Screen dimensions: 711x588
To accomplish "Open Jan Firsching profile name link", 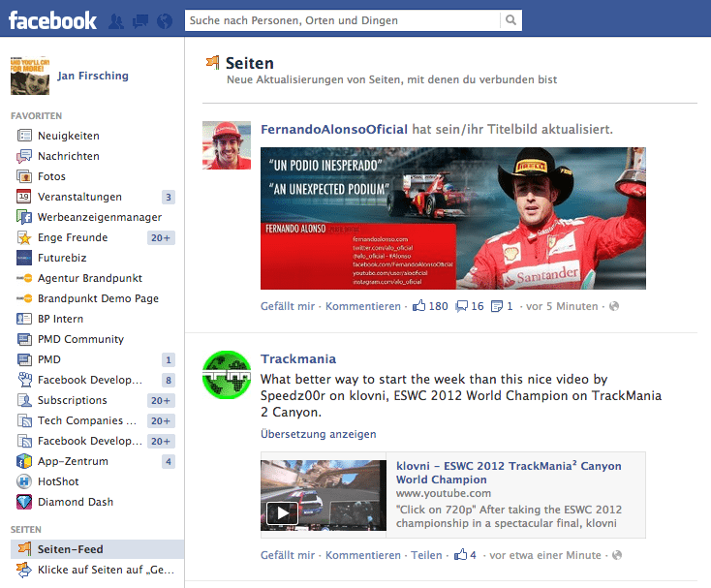I will 92,76.
